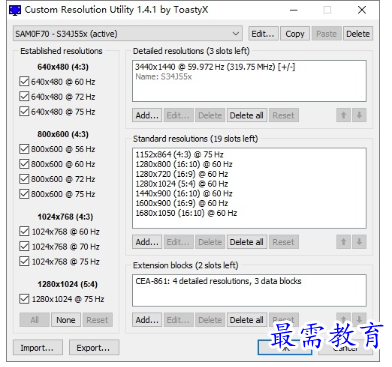Image resolution: width=392 pixels, height=367 pixels.
Task: Move detailed resolution up with arrow icon
Action: pos(343,115)
